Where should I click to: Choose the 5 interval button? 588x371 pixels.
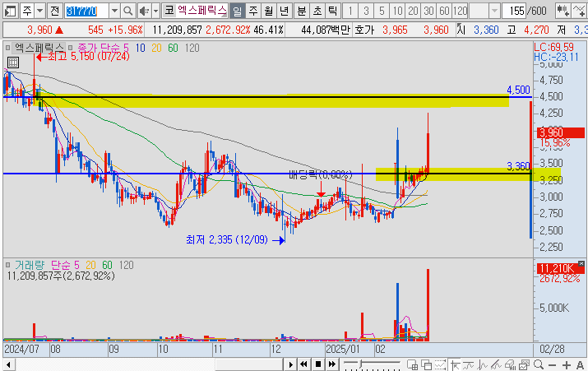(x=382, y=11)
